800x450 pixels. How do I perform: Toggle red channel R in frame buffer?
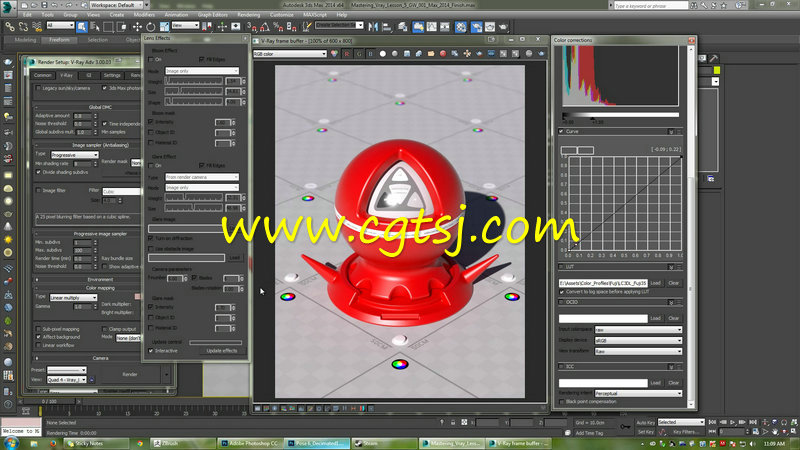tap(347, 54)
